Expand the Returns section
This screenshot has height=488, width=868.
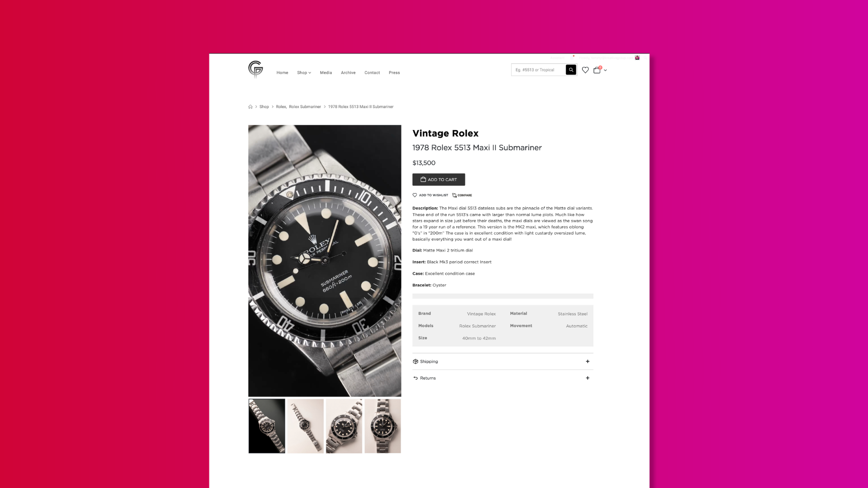(503, 378)
